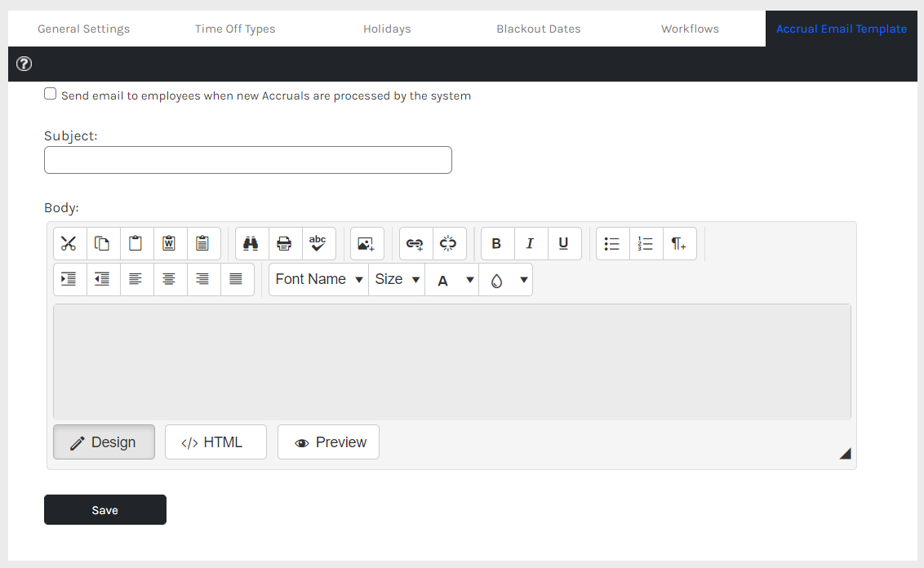Open the text color picker dropdown
924x568 pixels.
(x=451, y=279)
